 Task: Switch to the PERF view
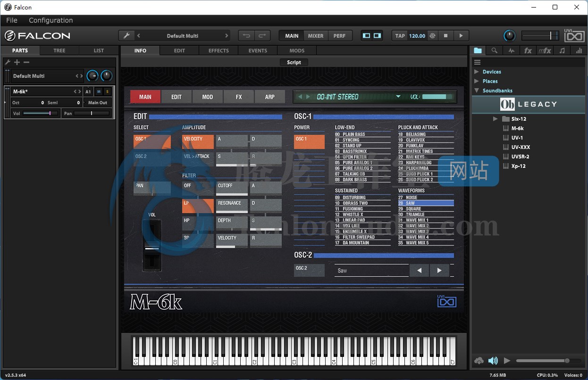pyautogui.click(x=339, y=36)
